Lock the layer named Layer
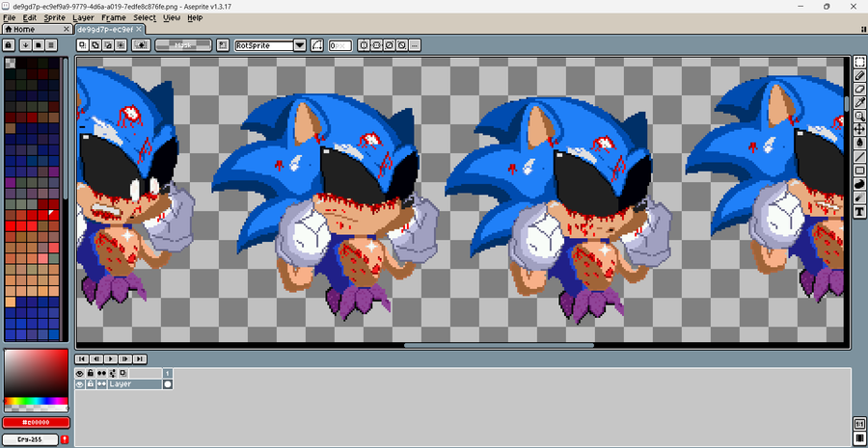 pyautogui.click(x=91, y=383)
